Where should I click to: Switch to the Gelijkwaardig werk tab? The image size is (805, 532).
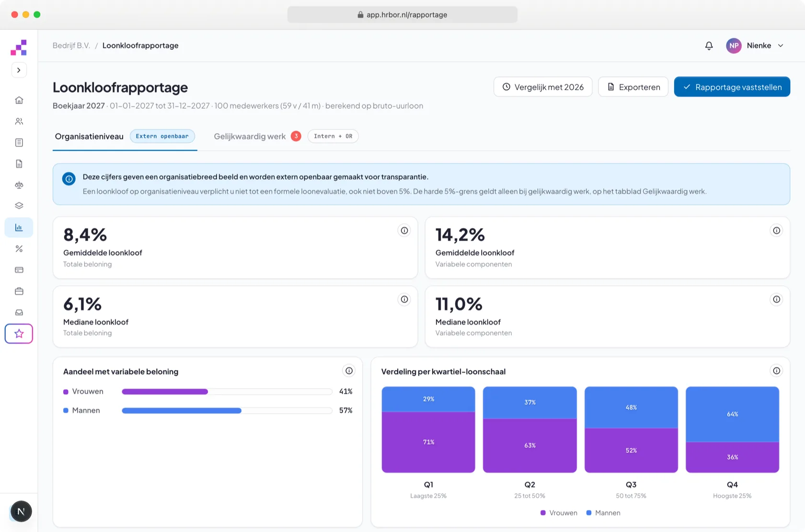pyautogui.click(x=250, y=137)
